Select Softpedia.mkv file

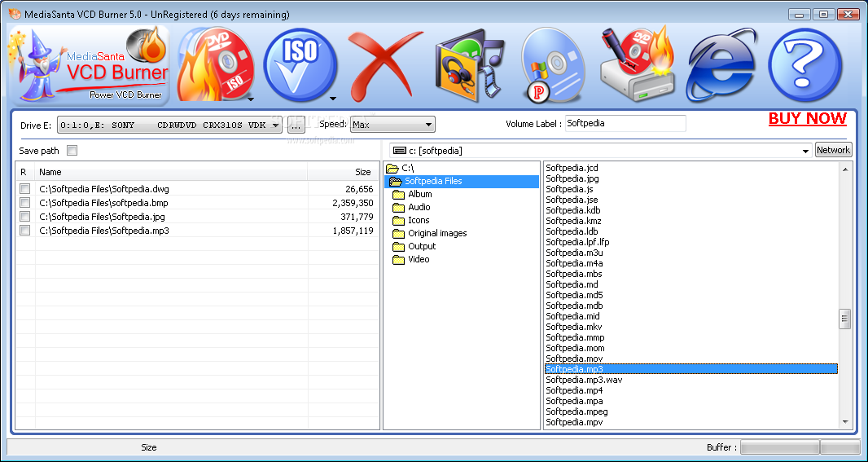[x=573, y=327]
